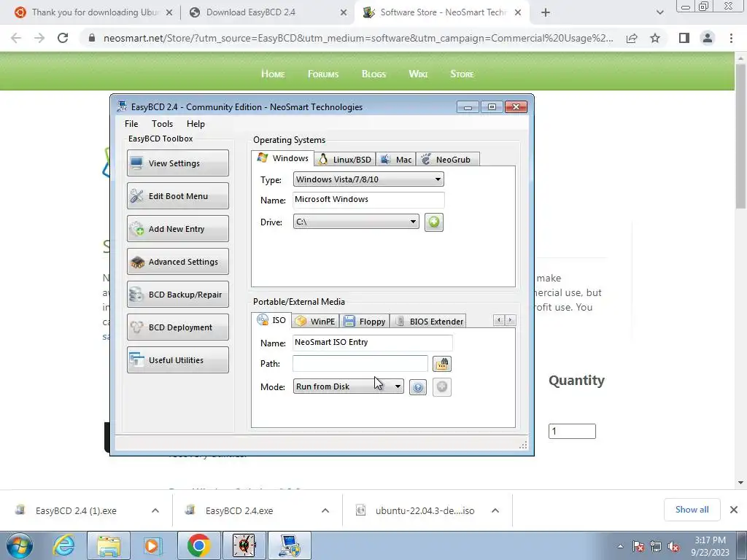Screen dimensions: 747x560
Task: Open the tab search chevron in Chrome
Action: [659, 13]
